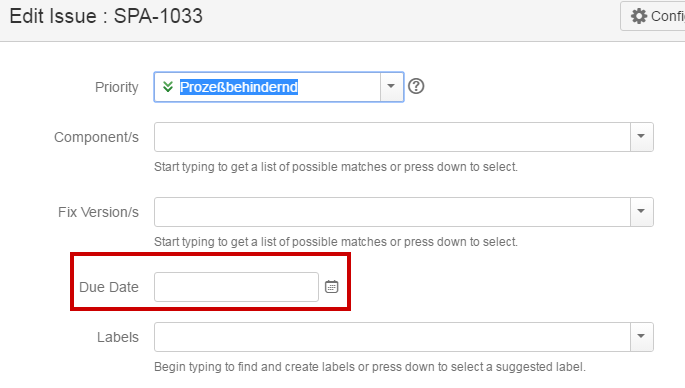Click the Component/s field label
Screen dimensions: 685x388
pos(97,137)
